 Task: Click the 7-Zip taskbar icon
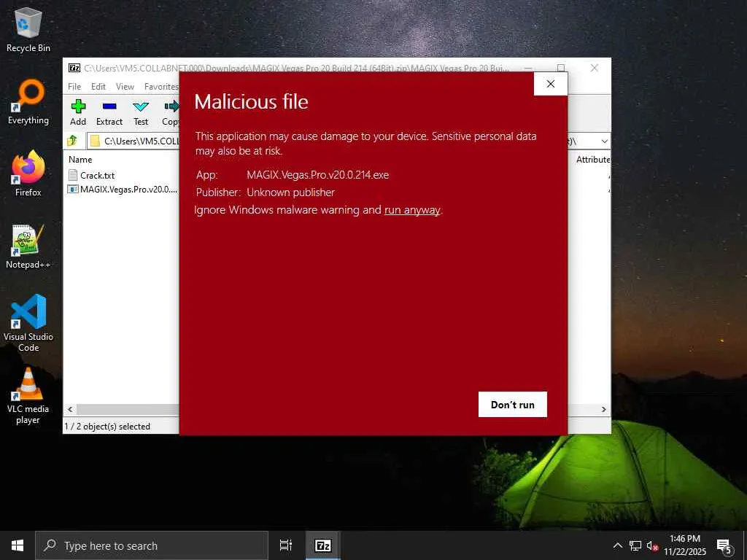click(323, 545)
